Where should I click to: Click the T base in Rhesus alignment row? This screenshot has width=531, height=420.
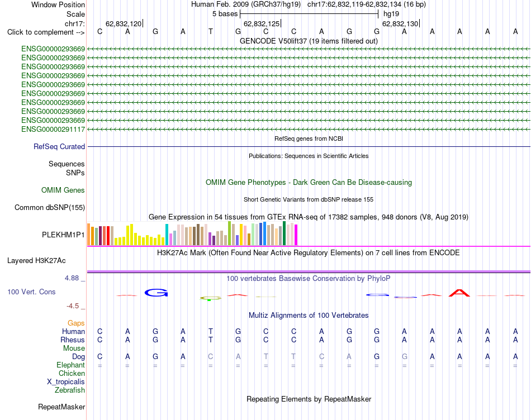coord(211,340)
